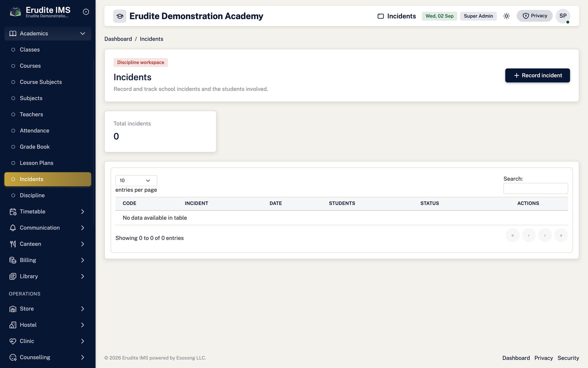This screenshot has width=588, height=368.
Task: Click the footer Security link
Action: 568,358
